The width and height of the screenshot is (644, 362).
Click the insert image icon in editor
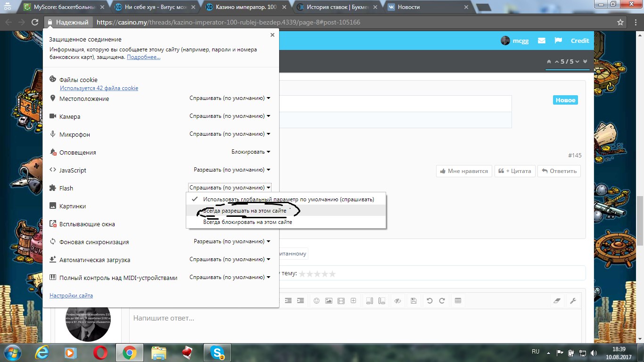pyautogui.click(x=329, y=301)
